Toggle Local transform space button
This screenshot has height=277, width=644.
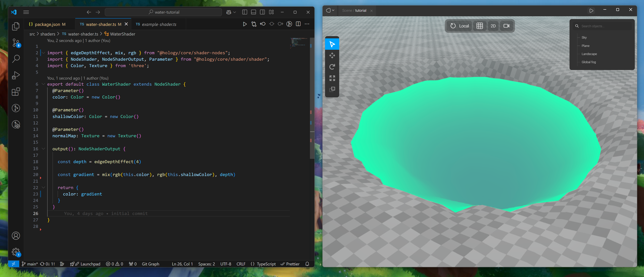tap(459, 26)
